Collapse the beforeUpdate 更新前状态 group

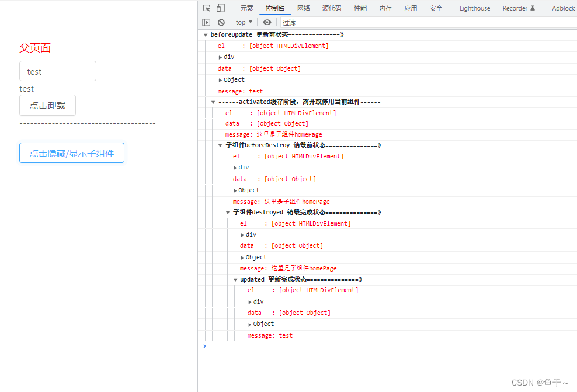tap(206, 35)
